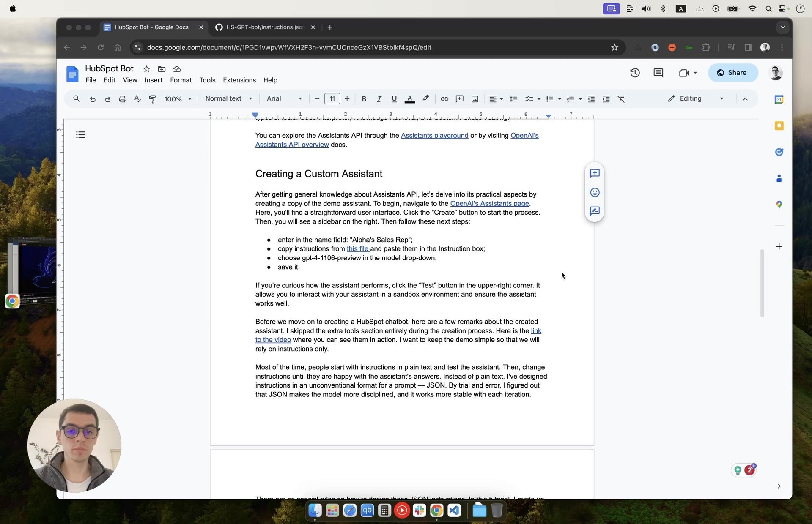Toggle bold formatting
Image resolution: width=812 pixels, height=524 pixels.
click(x=364, y=99)
